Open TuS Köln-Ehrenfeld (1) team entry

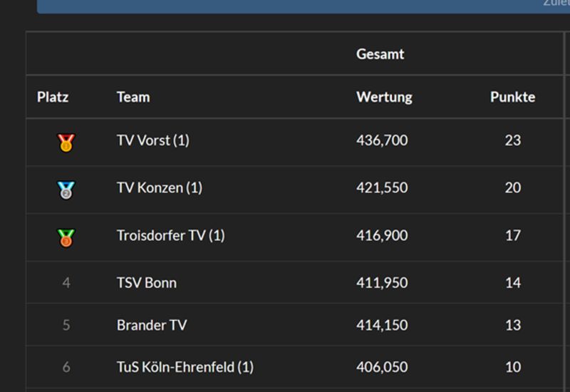[x=185, y=367]
